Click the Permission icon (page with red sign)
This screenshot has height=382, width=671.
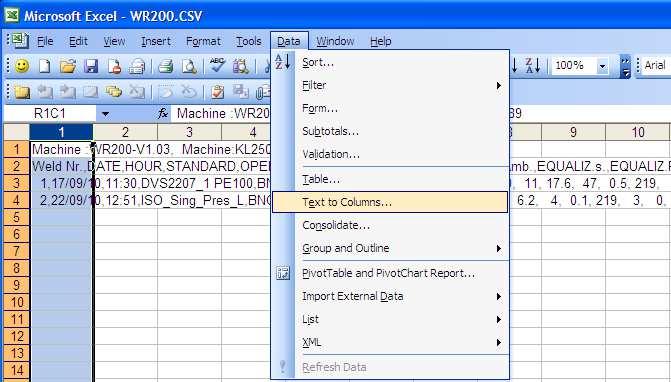(x=114, y=66)
